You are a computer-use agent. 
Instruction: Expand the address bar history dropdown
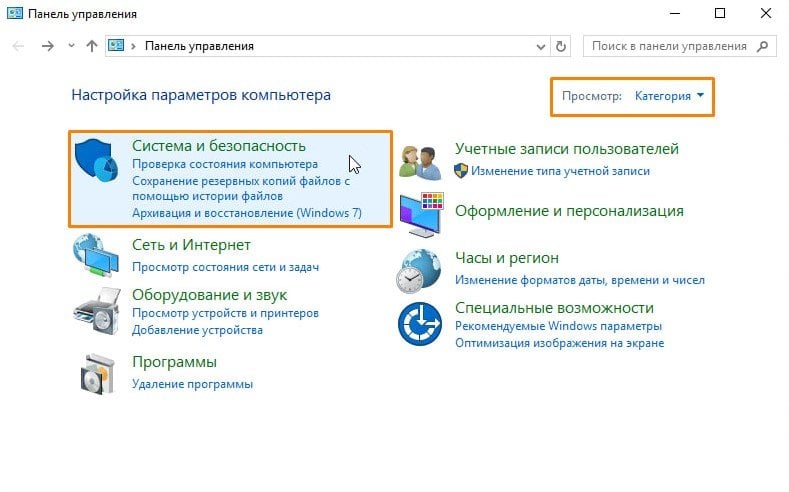point(541,47)
